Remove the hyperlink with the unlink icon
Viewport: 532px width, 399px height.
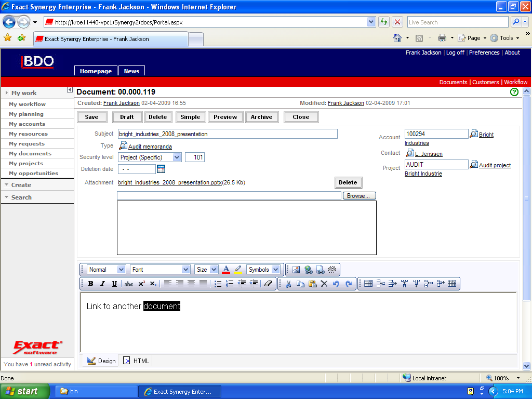click(x=332, y=270)
